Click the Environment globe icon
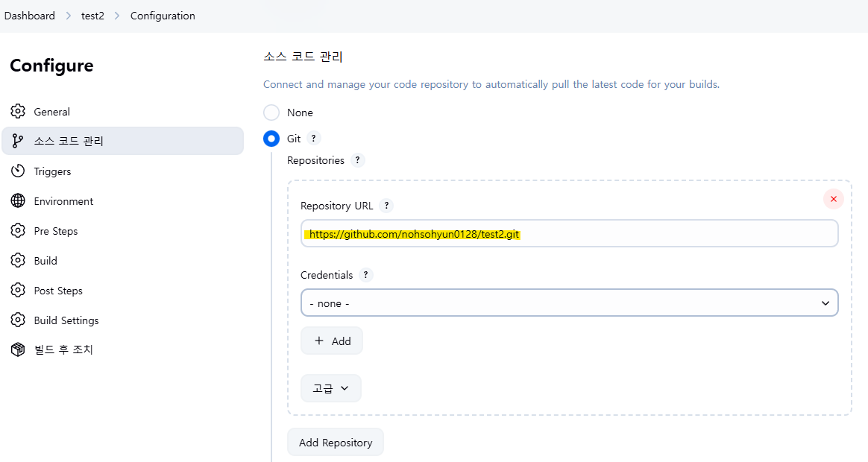This screenshot has height=462, width=868. [18, 201]
